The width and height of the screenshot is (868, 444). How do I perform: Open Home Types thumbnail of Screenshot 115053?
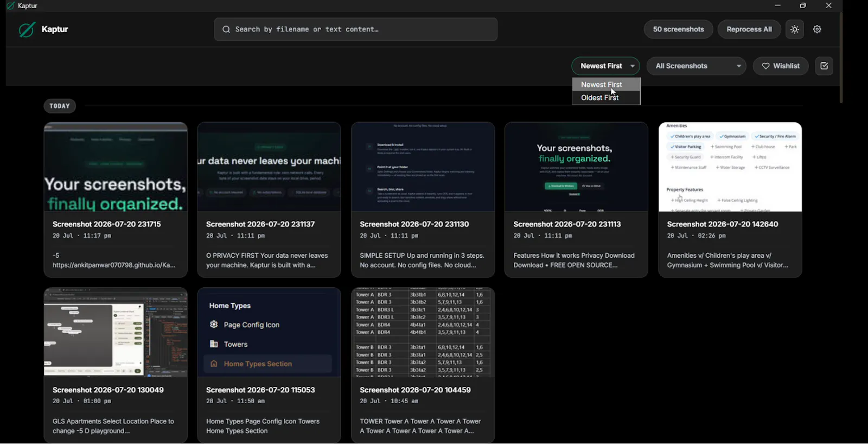click(269, 332)
